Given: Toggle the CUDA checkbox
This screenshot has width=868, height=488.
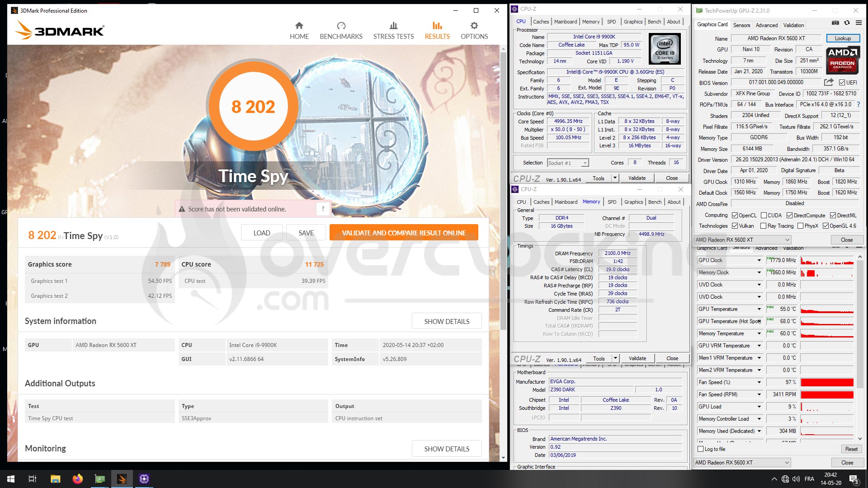Looking at the screenshot, I should click(x=764, y=216).
